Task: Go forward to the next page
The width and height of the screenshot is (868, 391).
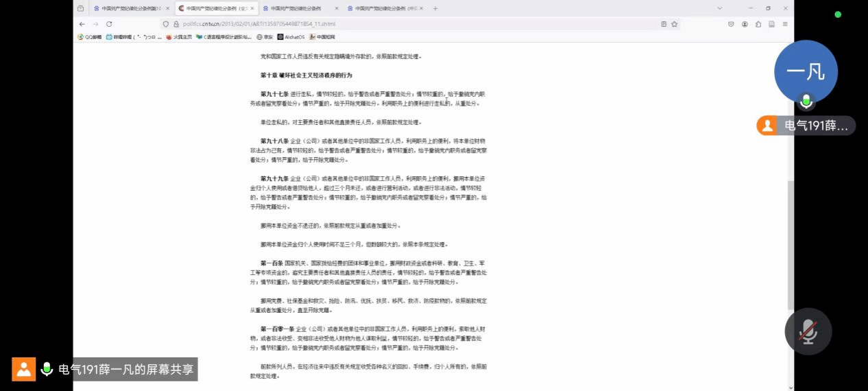Action: pyautogui.click(x=95, y=23)
